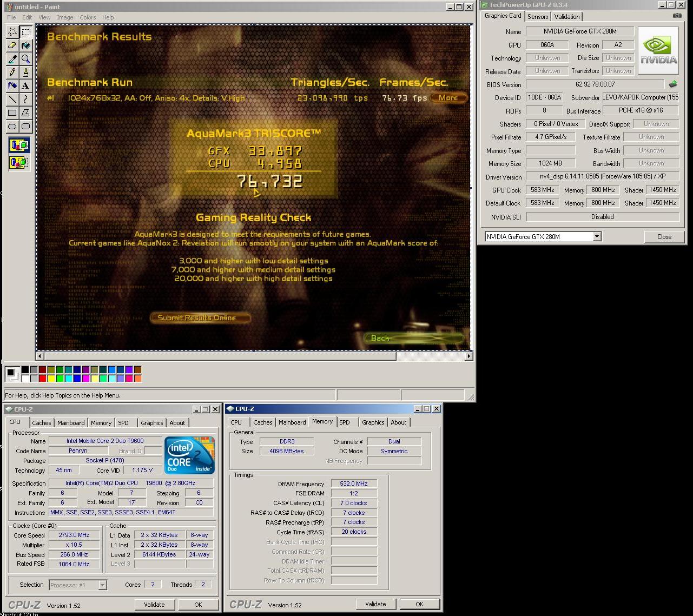Click the Level 2 cache 6144 KBytes value
693x616 pixels.
(159, 554)
